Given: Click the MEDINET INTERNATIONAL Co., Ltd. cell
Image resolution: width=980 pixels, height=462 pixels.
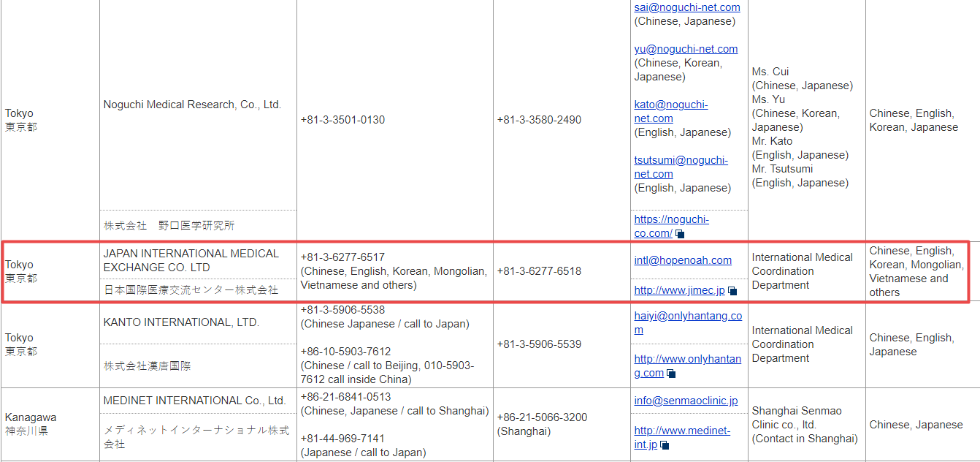Looking at the screenshot, I should pos(194,401).
